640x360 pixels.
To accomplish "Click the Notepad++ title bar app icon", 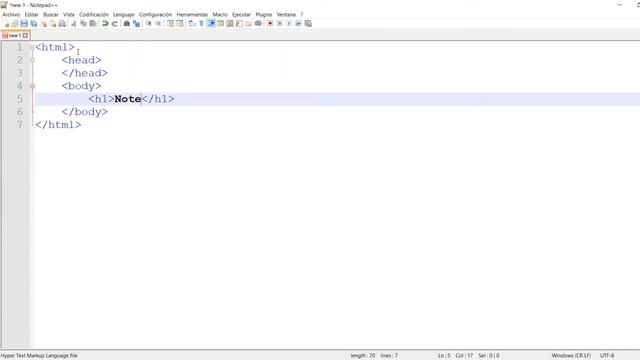I will (4, 5).
